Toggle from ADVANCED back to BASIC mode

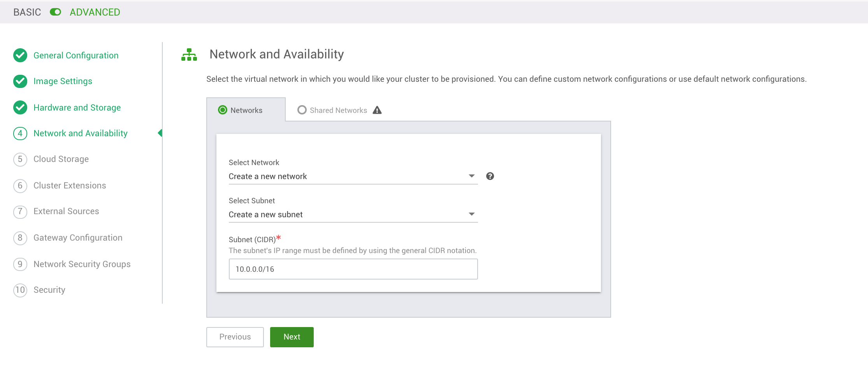click(56, 12)
